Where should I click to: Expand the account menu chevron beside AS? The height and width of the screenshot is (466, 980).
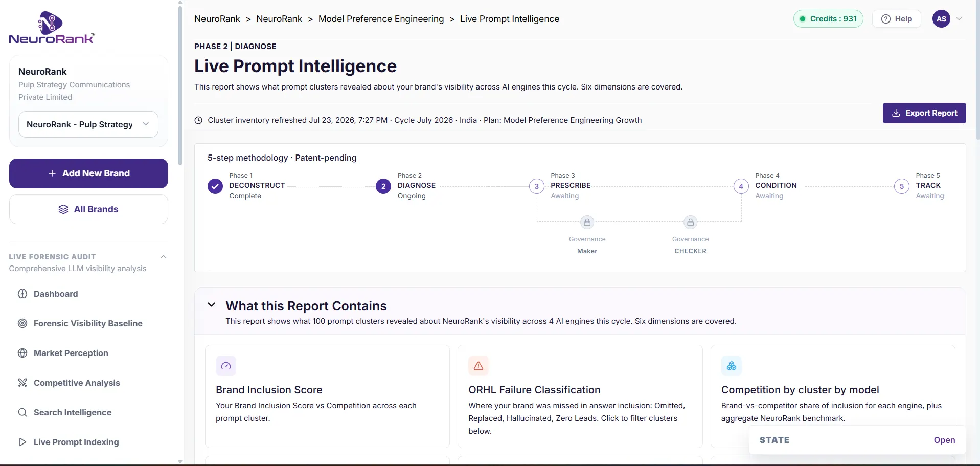tap(959, 19)
